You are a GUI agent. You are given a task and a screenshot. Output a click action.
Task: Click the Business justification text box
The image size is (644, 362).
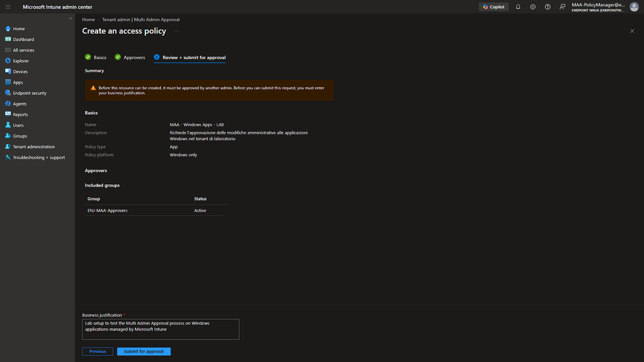[160, 329]
